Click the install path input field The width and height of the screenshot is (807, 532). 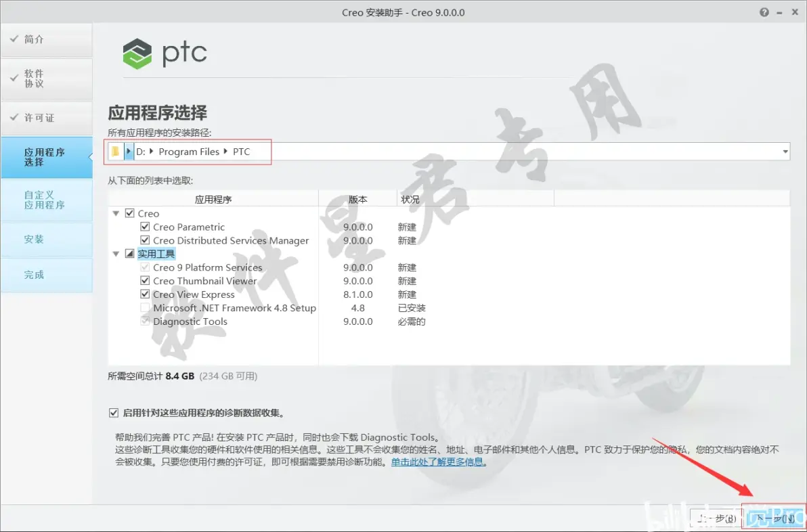coord(449,151)
